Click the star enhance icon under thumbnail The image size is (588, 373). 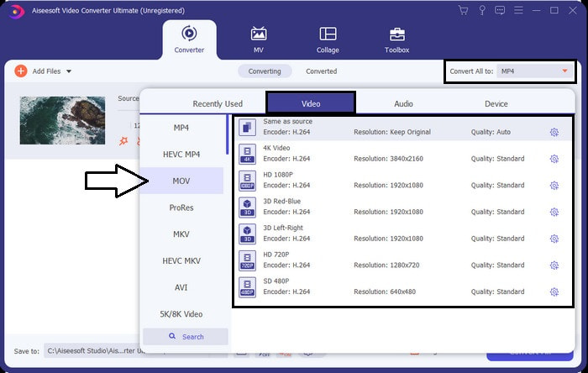[123, 141]
